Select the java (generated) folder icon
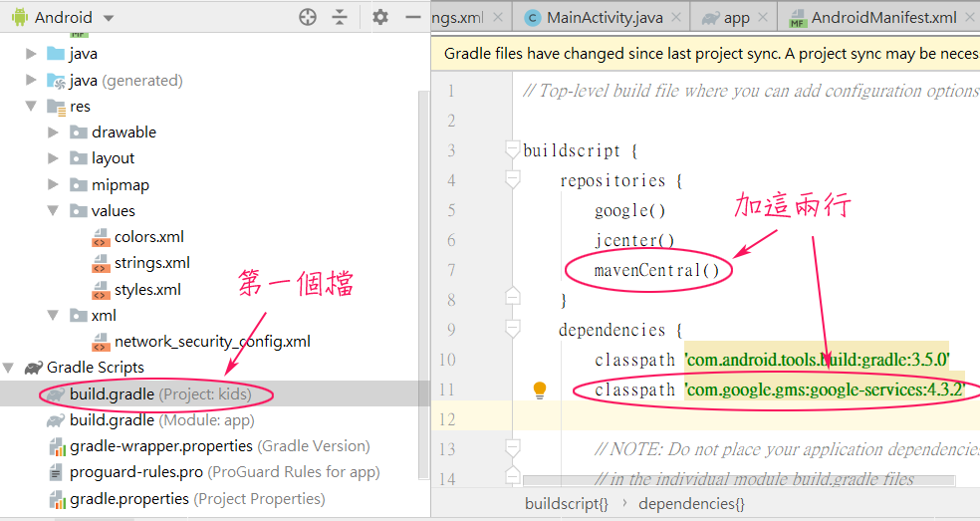This screenshot has width=980, height=521. coord(56,81)
